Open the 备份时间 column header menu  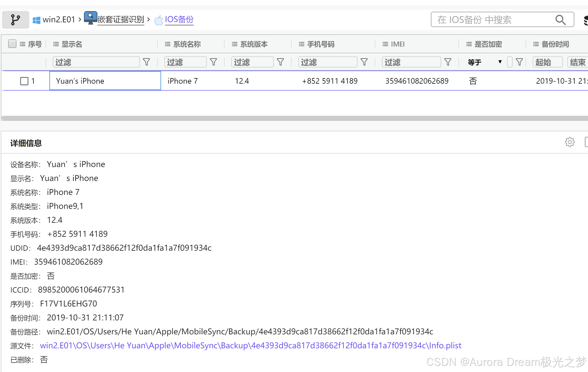(x=536, y=44)
